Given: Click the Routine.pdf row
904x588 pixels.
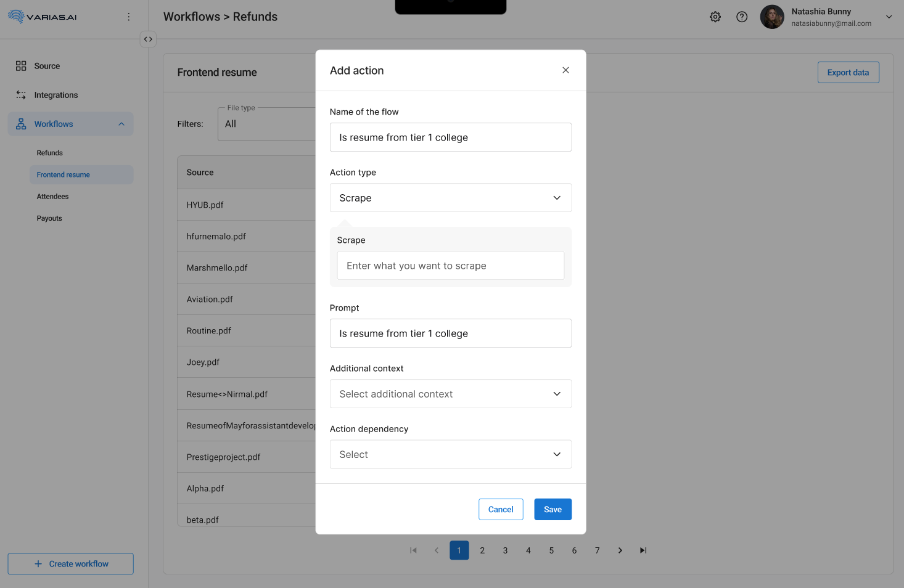Looking at the screenshot, I should point(247,330).
